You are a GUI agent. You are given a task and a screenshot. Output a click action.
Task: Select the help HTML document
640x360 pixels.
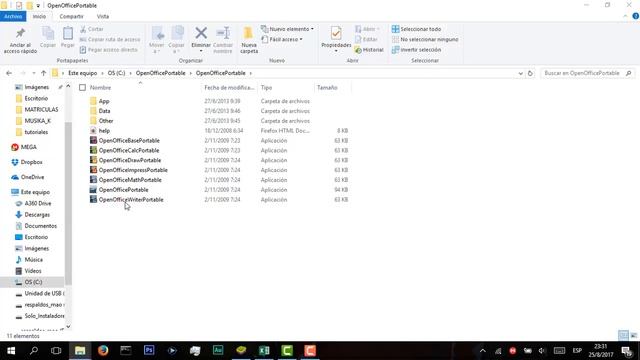click(x=104, y=131)
